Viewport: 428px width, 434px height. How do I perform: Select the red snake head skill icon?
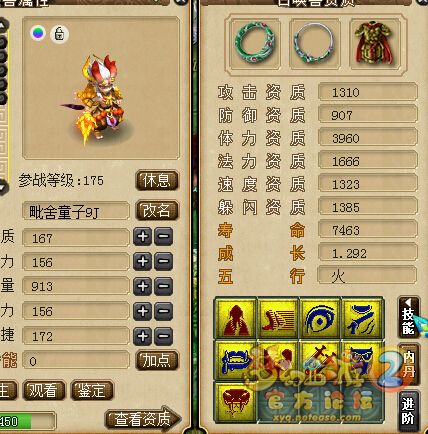click(236, 402)
